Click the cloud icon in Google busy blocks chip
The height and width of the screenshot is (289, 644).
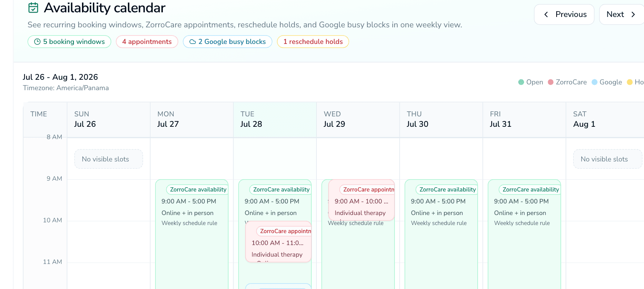[193, 42]
